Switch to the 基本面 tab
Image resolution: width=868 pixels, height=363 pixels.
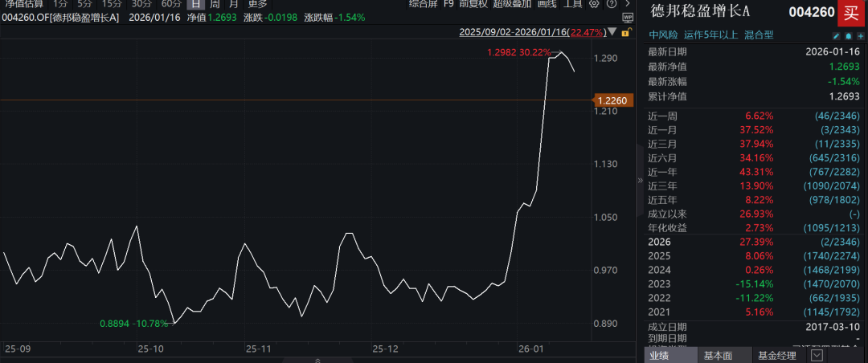(x=718, y=355)
